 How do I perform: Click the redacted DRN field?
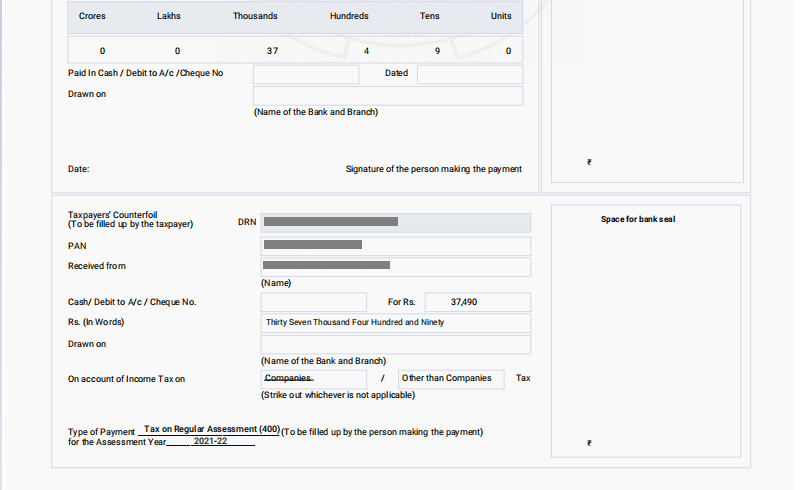coord(395,222)
